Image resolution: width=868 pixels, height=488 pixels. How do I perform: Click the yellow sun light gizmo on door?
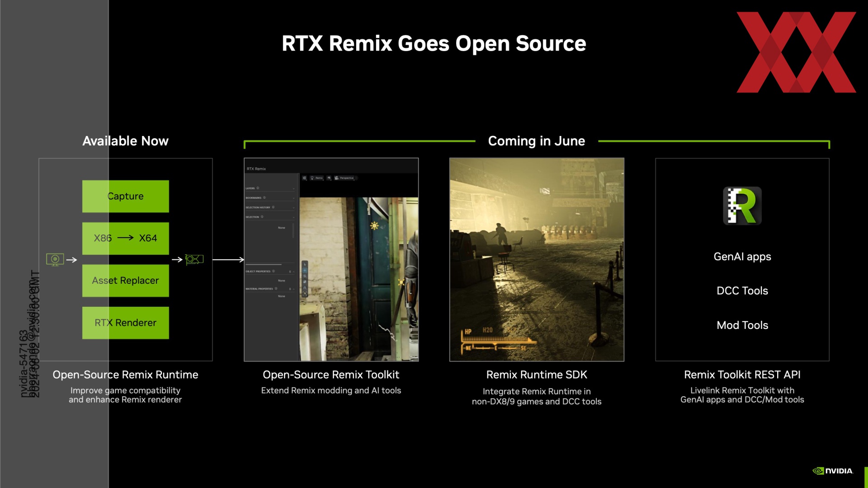click(374, 225)
